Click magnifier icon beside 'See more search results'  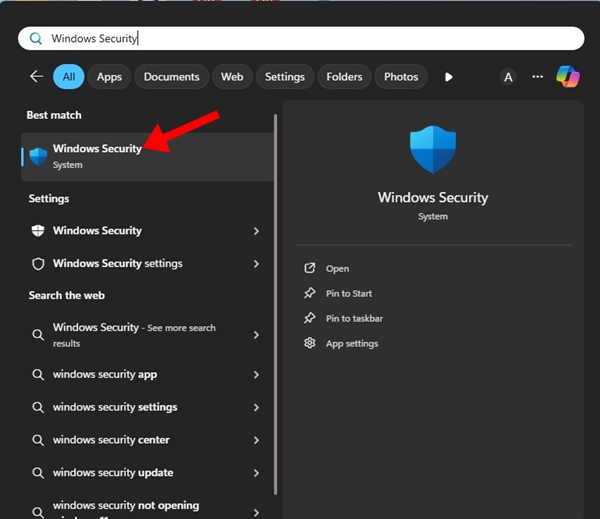(38, 335)
